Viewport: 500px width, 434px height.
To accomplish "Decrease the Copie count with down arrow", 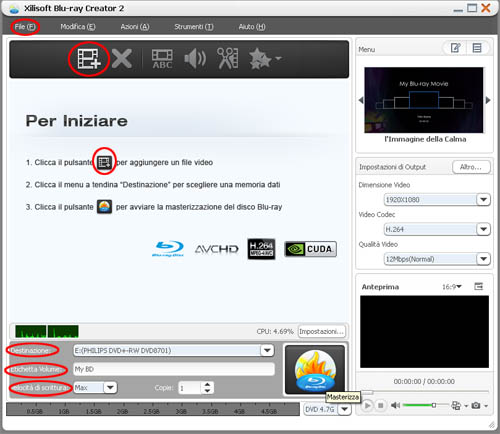I will (207, 391).
